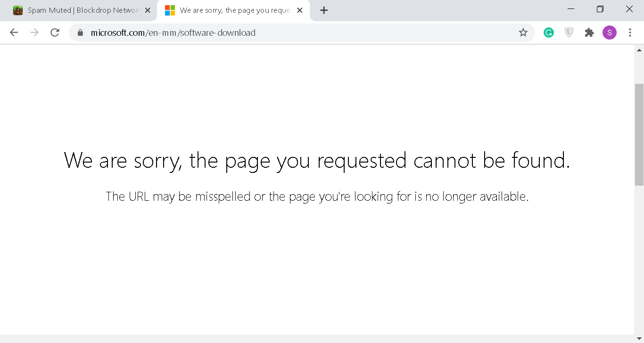
Task: Reload the current page
Action: pyautogui.click(x=55, y=33)
